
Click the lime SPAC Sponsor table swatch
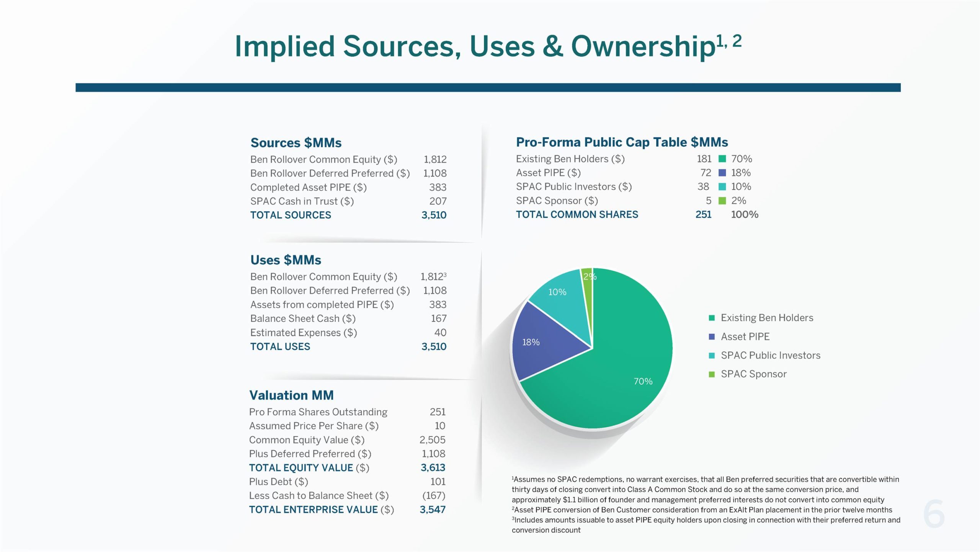tap(722, 201)
